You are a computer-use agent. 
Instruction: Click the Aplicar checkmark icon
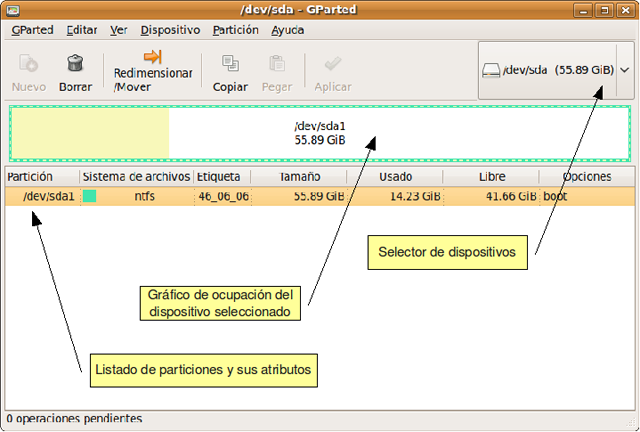point(332,64)
